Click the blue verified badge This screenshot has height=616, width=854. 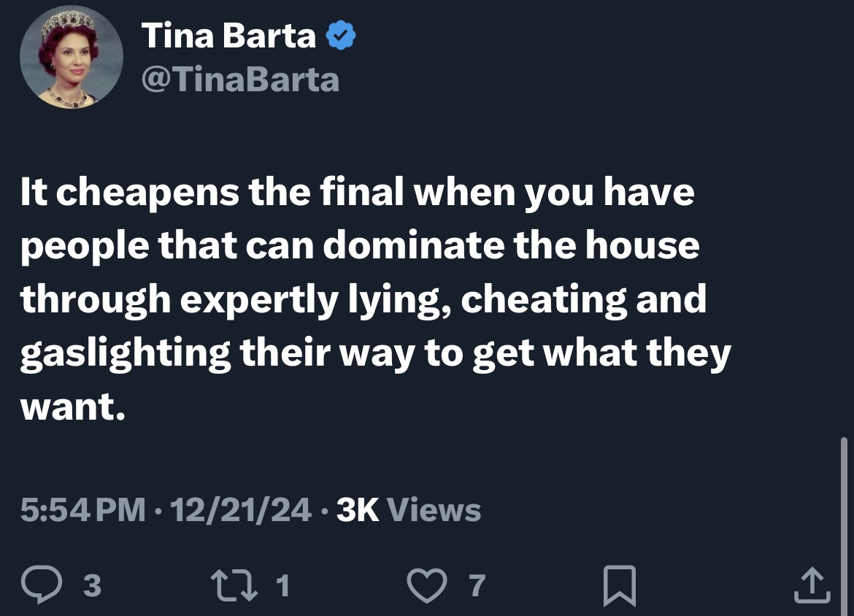point(341,36)
